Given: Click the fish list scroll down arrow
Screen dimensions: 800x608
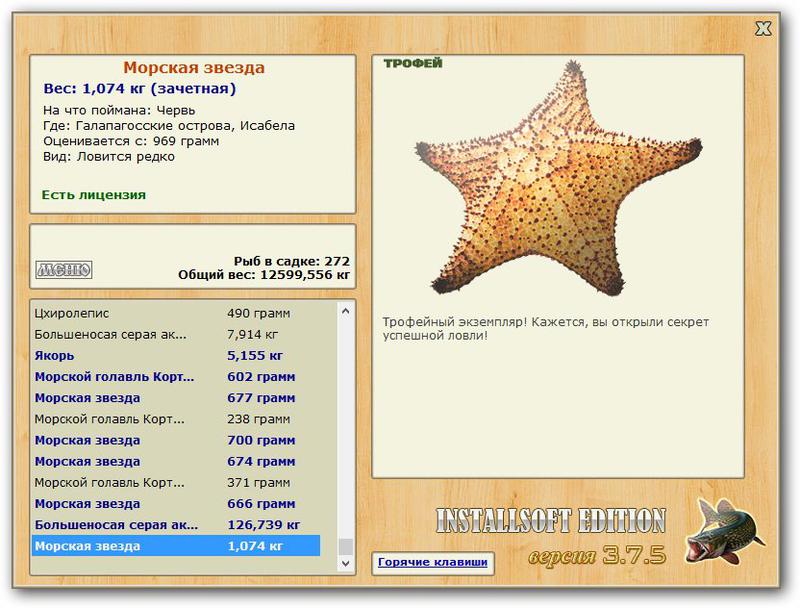Looking at the screenshot, I should point(345,563).
